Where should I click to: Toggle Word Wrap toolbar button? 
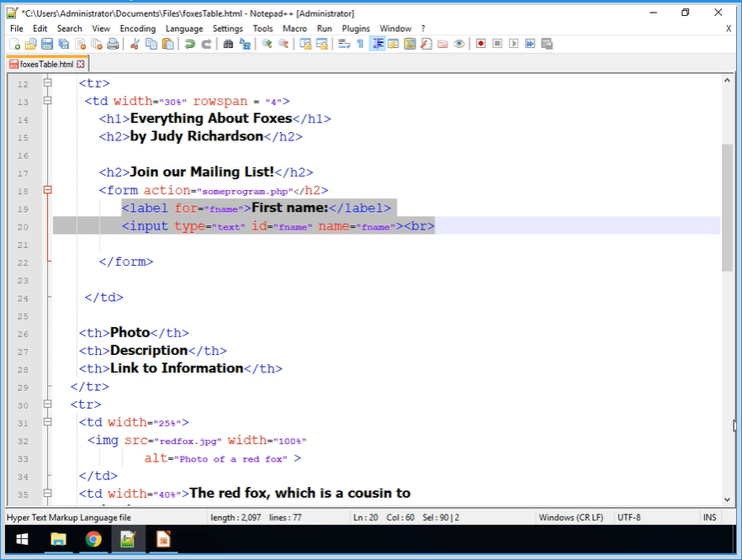click(x=343, y=44)
